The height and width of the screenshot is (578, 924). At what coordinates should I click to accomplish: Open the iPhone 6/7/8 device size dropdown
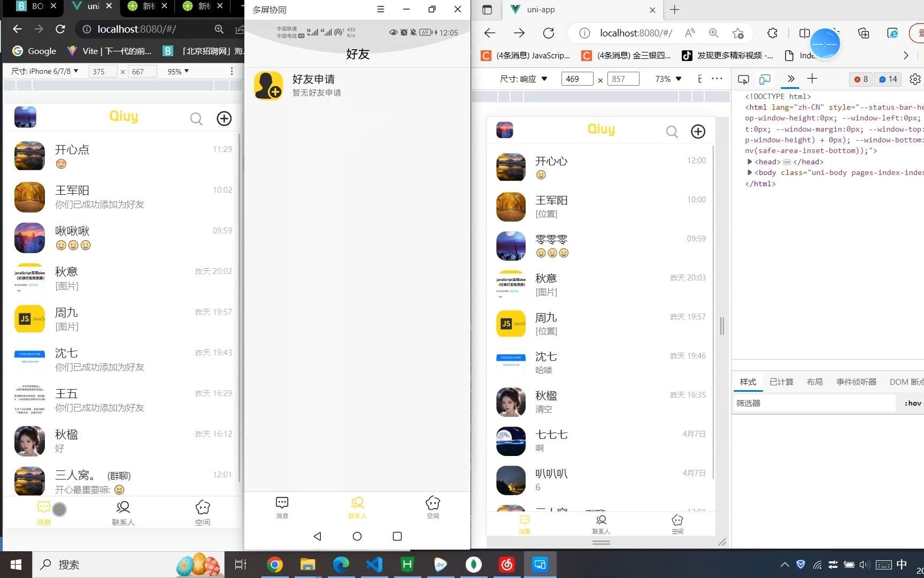[x=45, y=71]
